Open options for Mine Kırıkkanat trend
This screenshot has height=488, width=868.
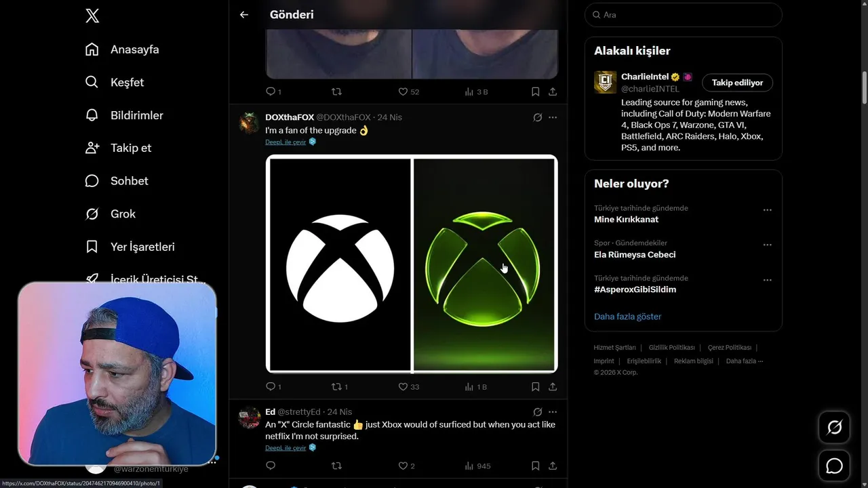pyautogui.click(x=768, y=210)
